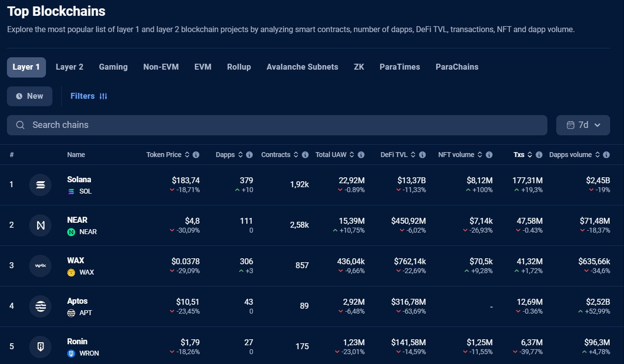
Task: Switch to the Gaming tab
Action: coord(113,67)
